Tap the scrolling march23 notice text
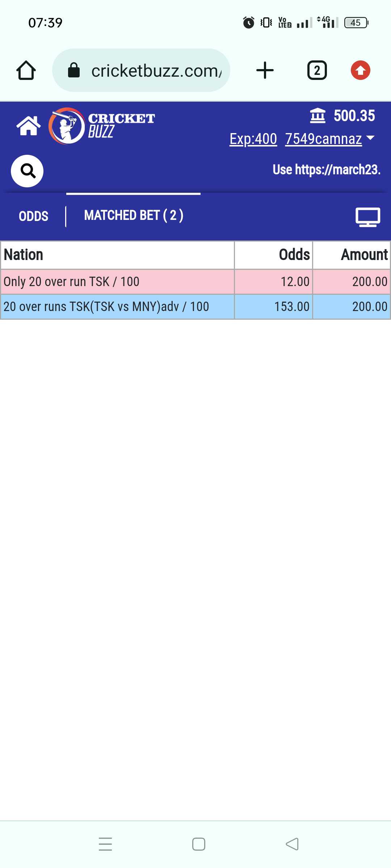391x868 pixels. point(327,170)
